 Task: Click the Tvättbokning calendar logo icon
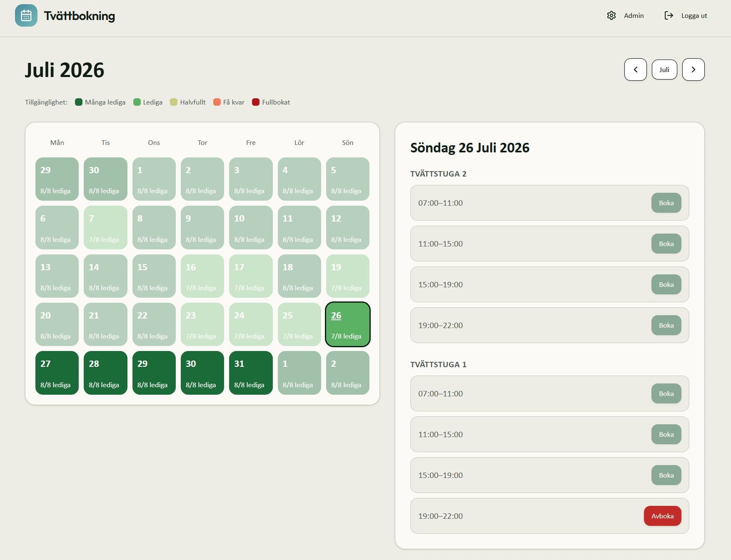point(26,15)
